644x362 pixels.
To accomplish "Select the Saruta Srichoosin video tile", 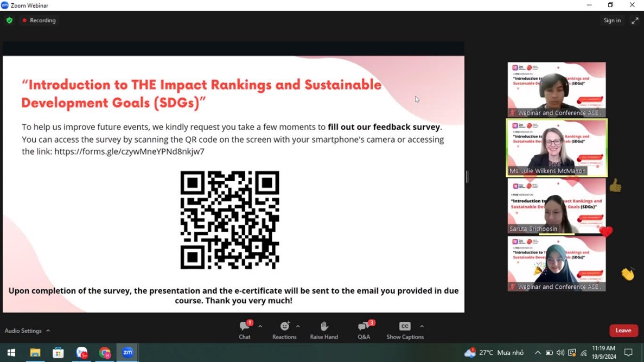I will pyautogui.click(x=557, y=206).
